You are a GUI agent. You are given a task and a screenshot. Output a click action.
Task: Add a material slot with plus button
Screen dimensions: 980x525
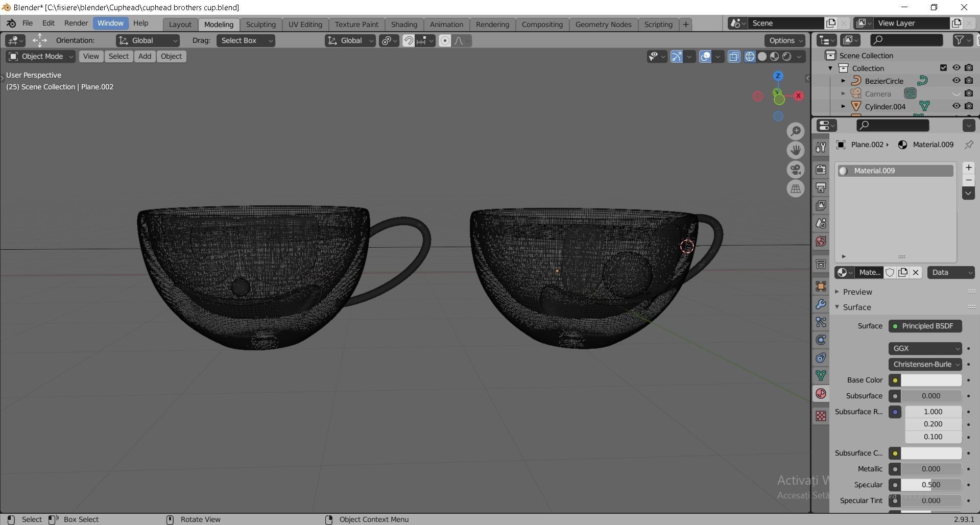tap(968, 168)
